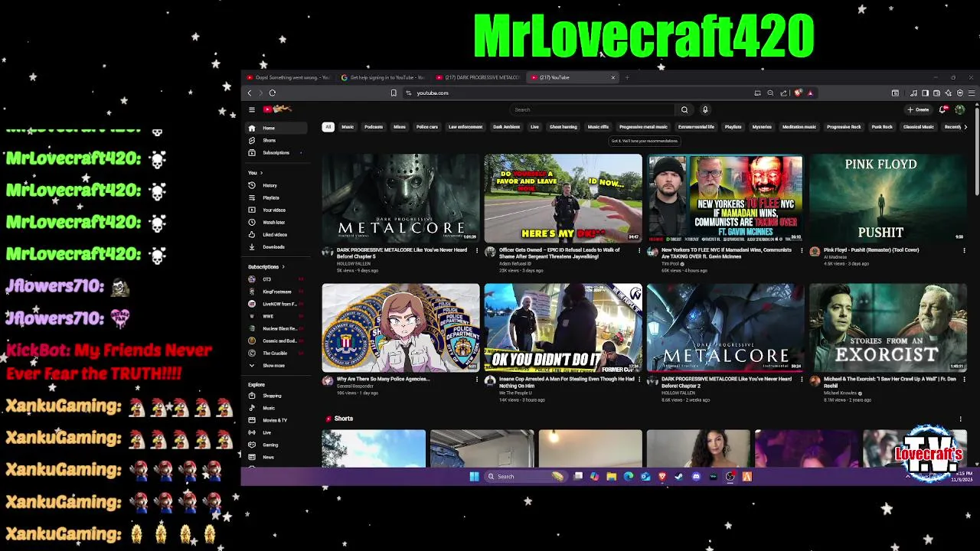Viewport: 980px width, 551px height.
Task: Open options menu for the Shorts shelf
Action: (961, 419)
